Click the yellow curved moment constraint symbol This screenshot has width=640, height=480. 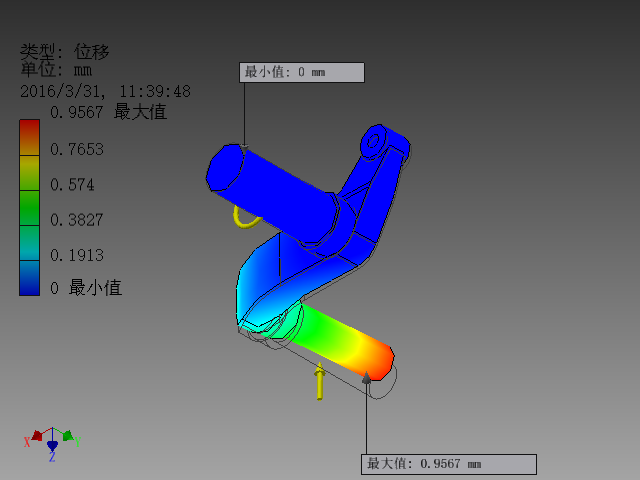[x=246, y=217]
